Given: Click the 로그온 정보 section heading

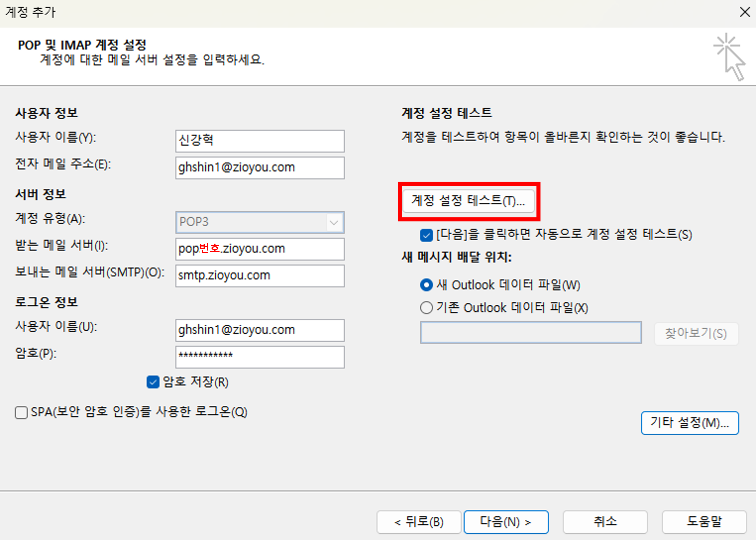Looking at the screenshot, I should (46, 302).
